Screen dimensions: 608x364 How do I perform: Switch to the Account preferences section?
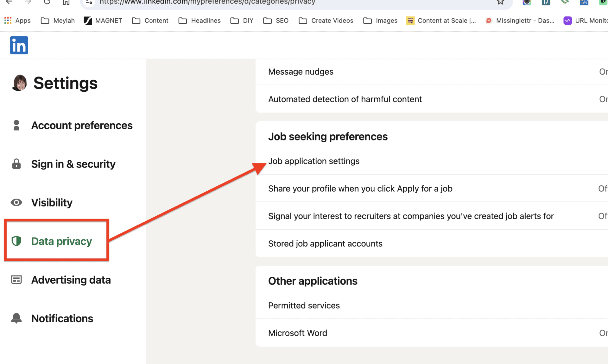coord(82,125)
